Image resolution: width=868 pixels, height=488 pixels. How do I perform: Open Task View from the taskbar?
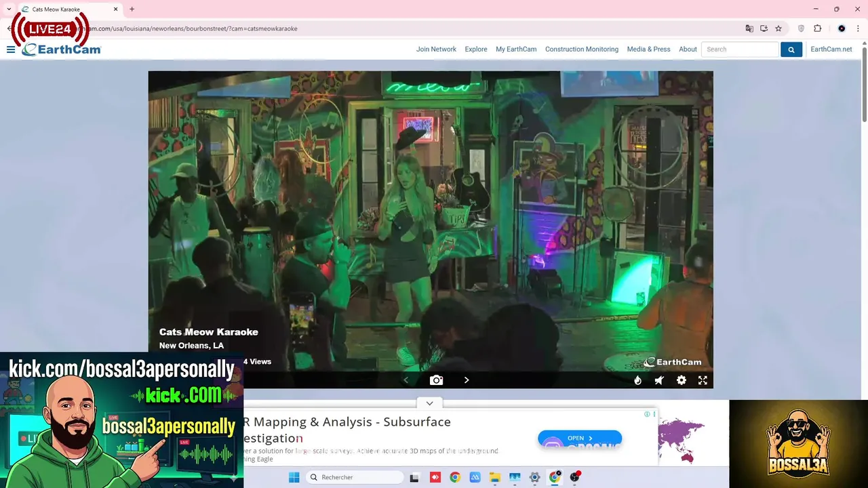414,477
